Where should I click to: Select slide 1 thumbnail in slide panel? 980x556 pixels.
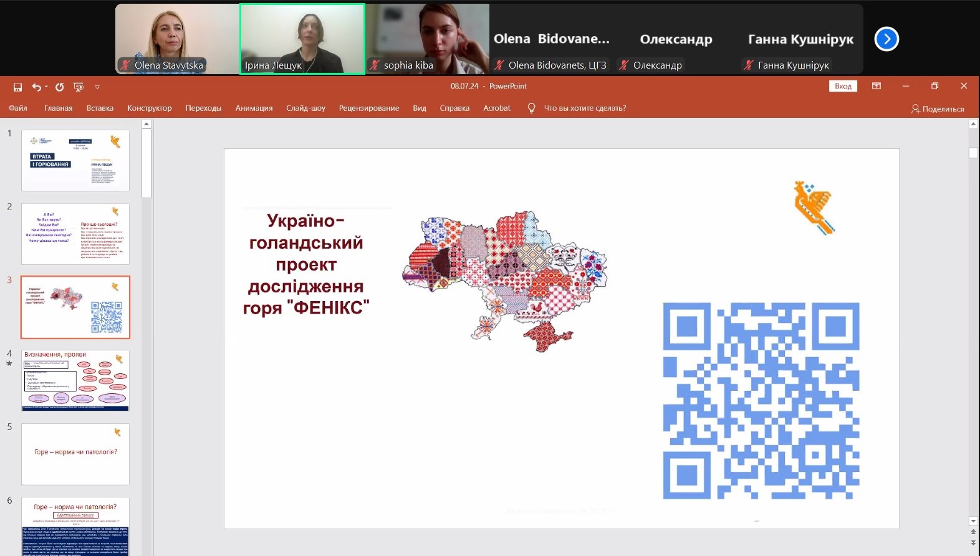(75, 160)
